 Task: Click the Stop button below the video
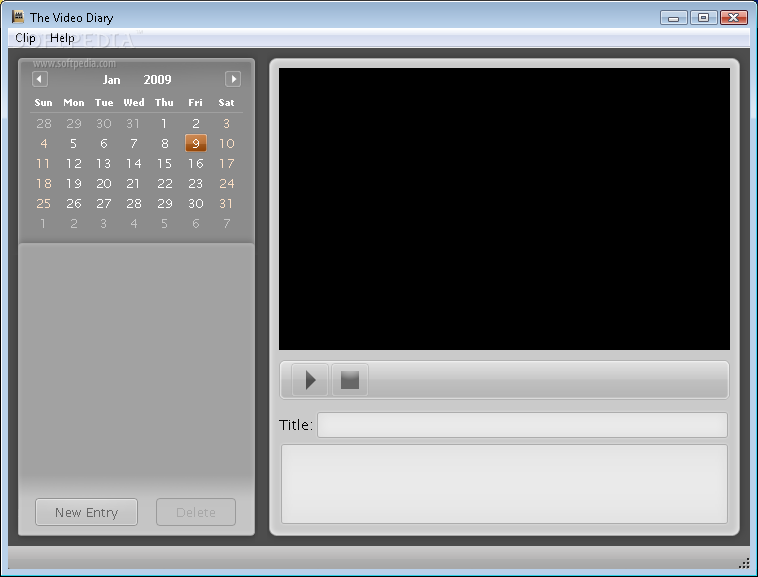[x=350, y=380]
